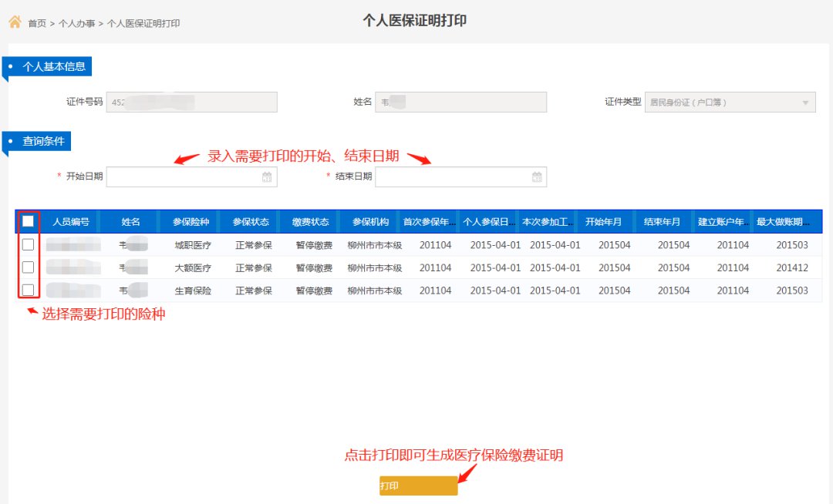Image resolution: width=833 pixels, height=504 pixels.
Task: Click the 打印 button
Action: pos(418,486)
